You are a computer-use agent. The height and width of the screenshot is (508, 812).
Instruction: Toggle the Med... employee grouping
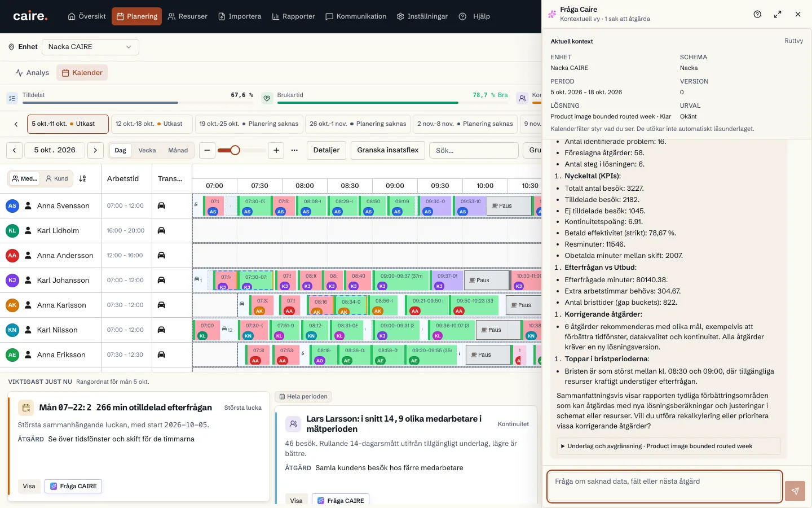click(24, 179)
